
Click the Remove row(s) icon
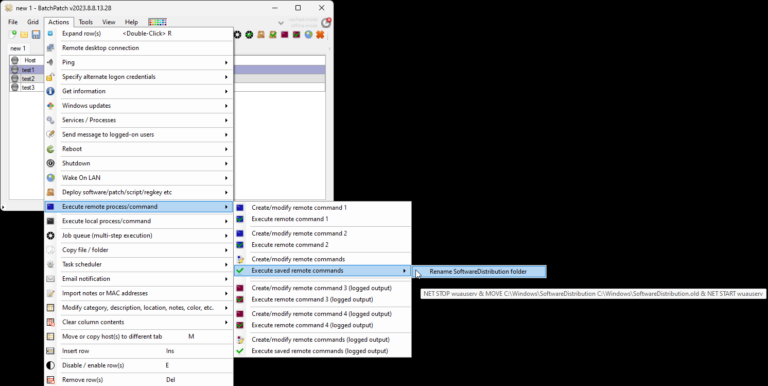point(50,380)
